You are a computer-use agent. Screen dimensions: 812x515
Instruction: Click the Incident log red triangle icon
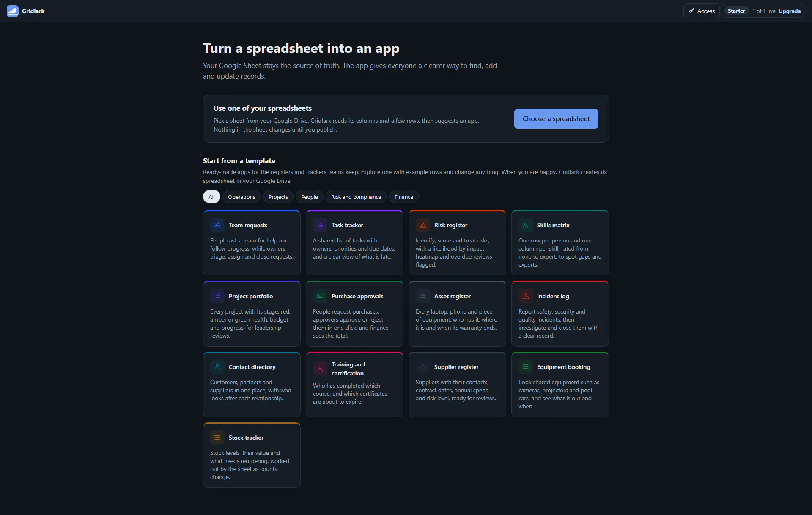point(526,296)
